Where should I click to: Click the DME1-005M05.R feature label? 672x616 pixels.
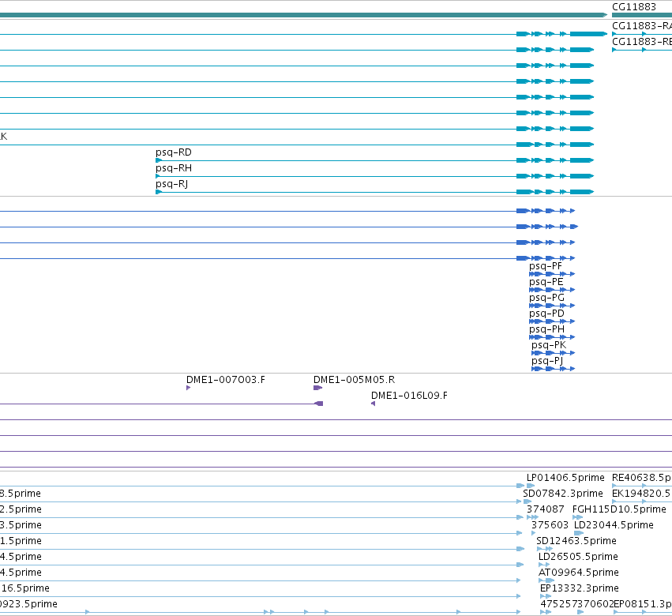pos(354,380)
